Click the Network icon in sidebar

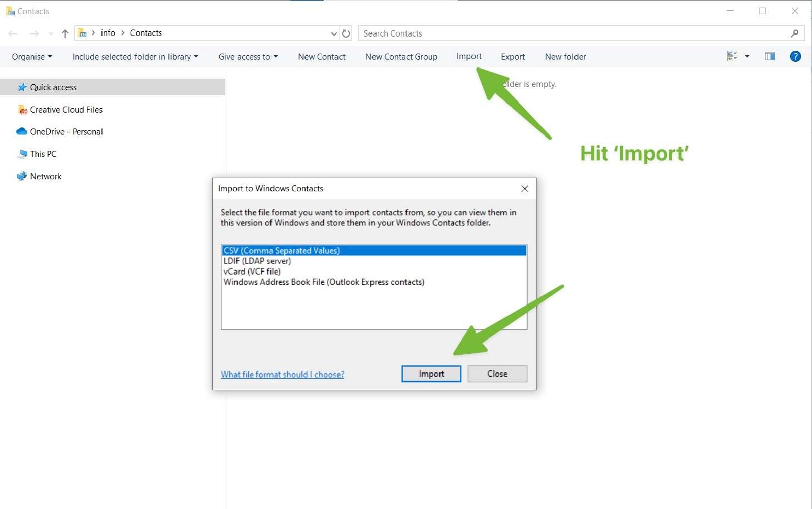(x=22, y=176)
